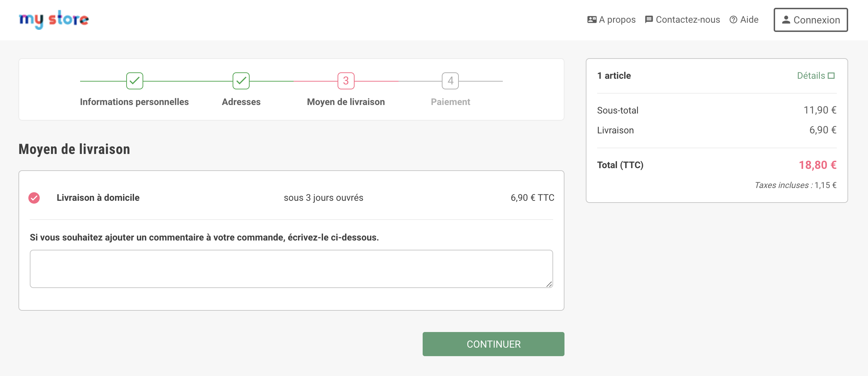Screen dimensions: 868x376
Task: Click the Contactez-nous chat icon
Action: pyautogui.click(x=649, y=20)
